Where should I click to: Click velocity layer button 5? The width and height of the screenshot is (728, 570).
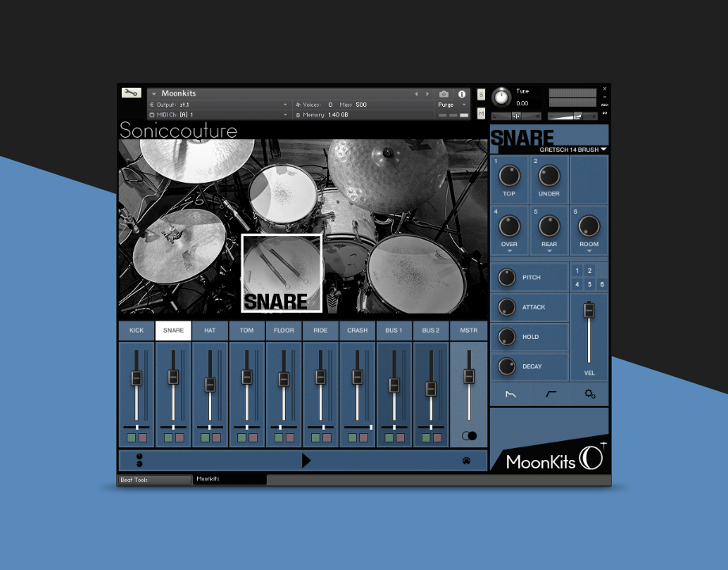(590, 284)
